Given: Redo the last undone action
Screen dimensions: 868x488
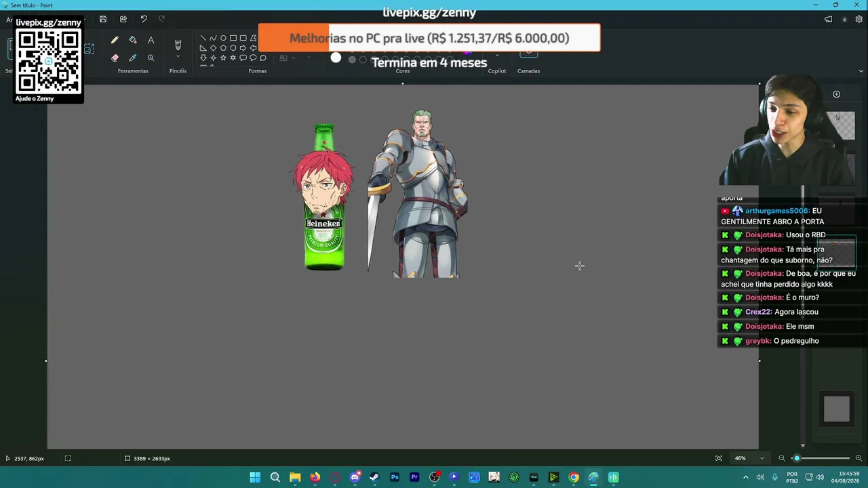Looking at the screenshot, I should point(161,19).
